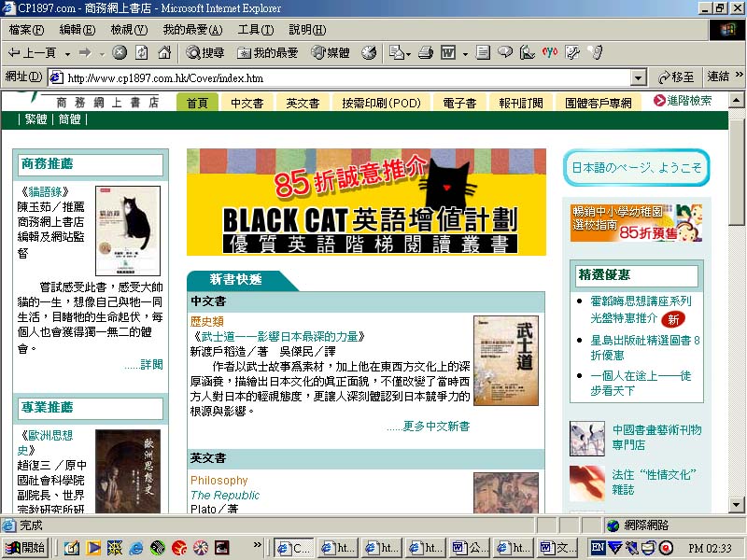Click the EN language indicator in the tray

pyautogui.click(x=598, y=548)
